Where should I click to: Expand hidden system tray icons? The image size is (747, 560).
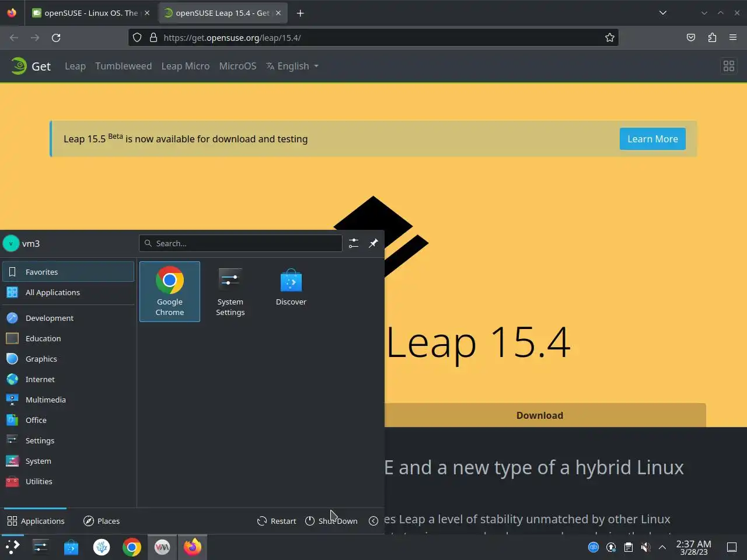[x=662, y=547]
